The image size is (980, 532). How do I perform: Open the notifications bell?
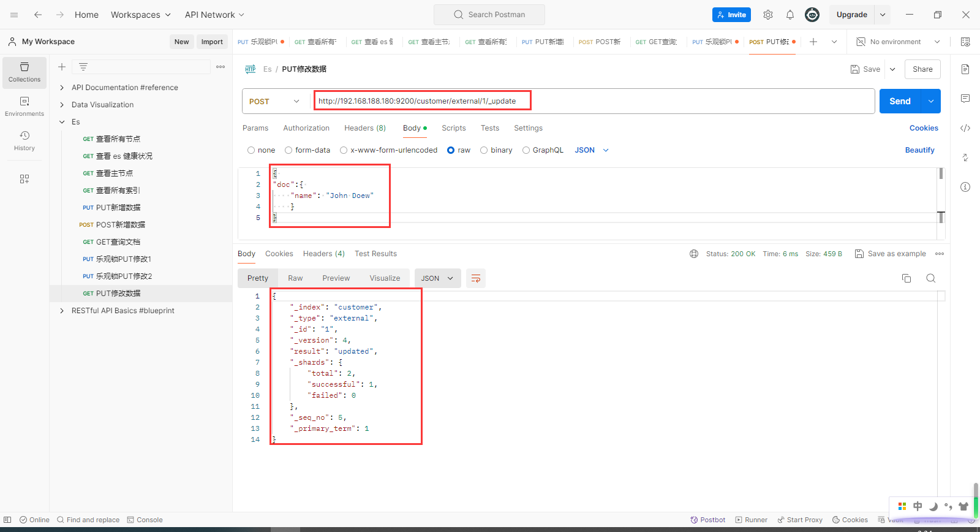(790, 15)
